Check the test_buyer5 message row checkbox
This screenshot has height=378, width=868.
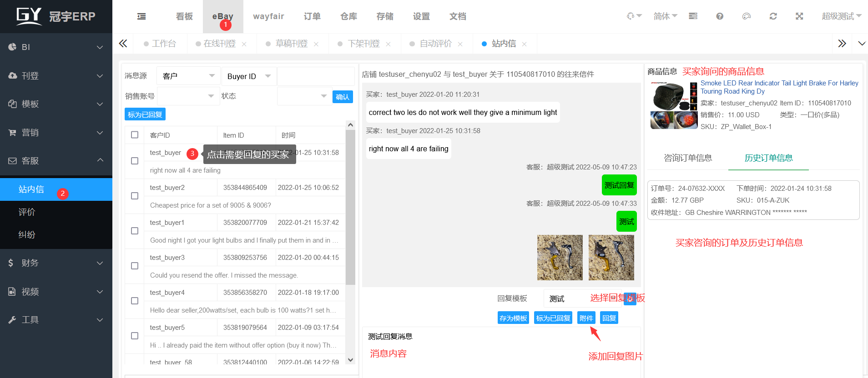click(135, 336)
